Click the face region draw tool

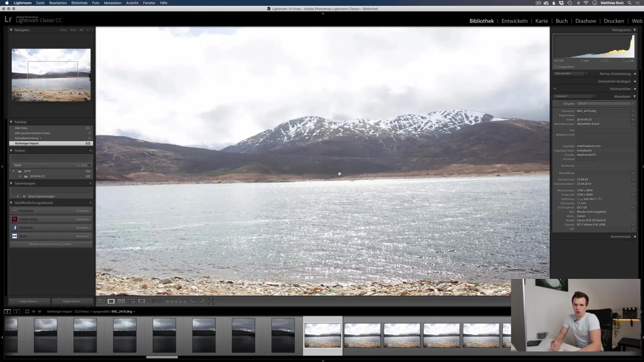pyautogui.click(x=211, y=301)
